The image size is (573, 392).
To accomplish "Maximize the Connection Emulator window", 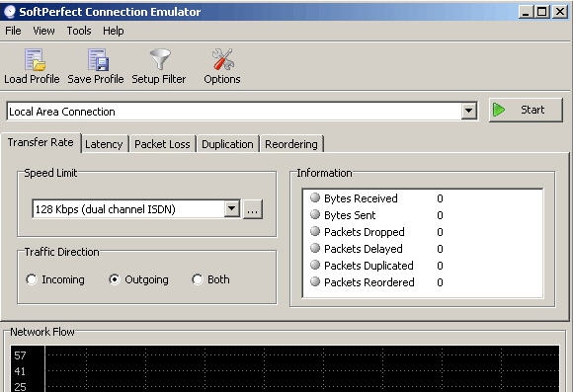I will [x=542, y=12].
